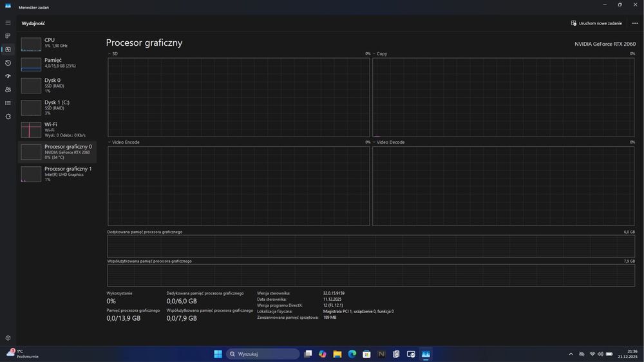Launch Copilot from the taskbar
The image size is (644, 362).
tap(323, 354)
